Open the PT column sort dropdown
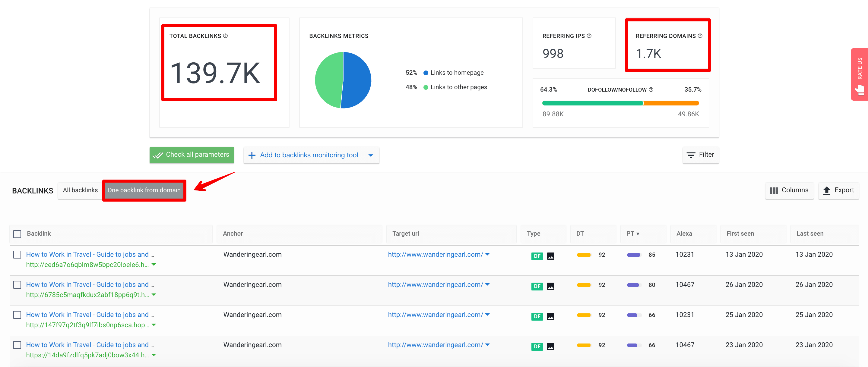868x367 pixels. (638, 233)
